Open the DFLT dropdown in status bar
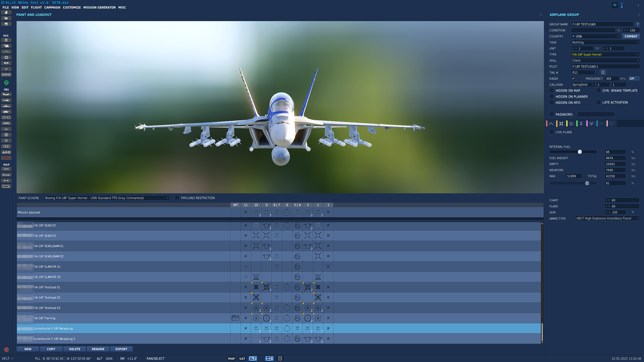The height and width of the screenshot is (362, 644). [x=7, y=358]
